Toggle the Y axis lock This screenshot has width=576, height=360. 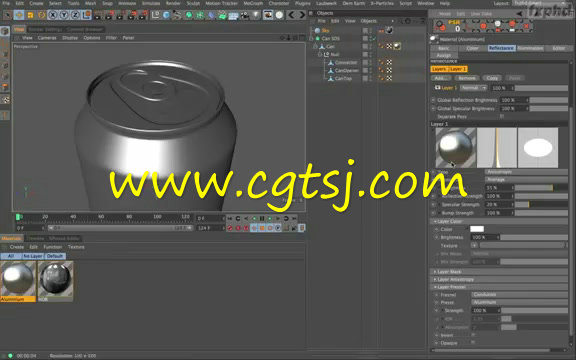click(x=64, y=15)
